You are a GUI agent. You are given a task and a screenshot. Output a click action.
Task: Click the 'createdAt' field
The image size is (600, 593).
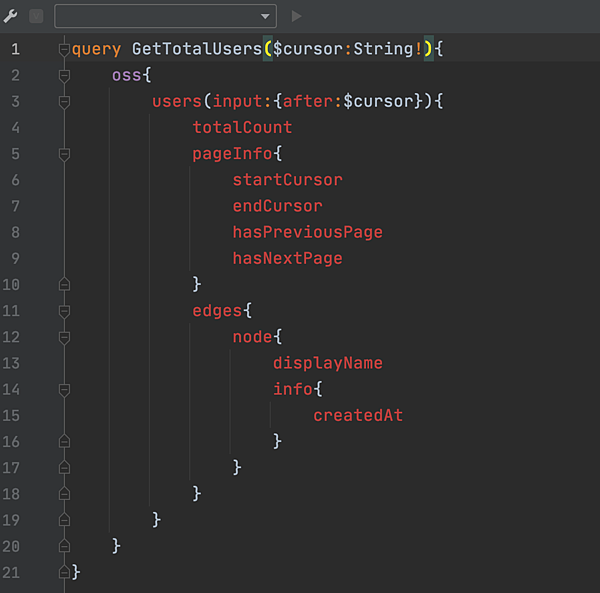[x=358, y=415]
